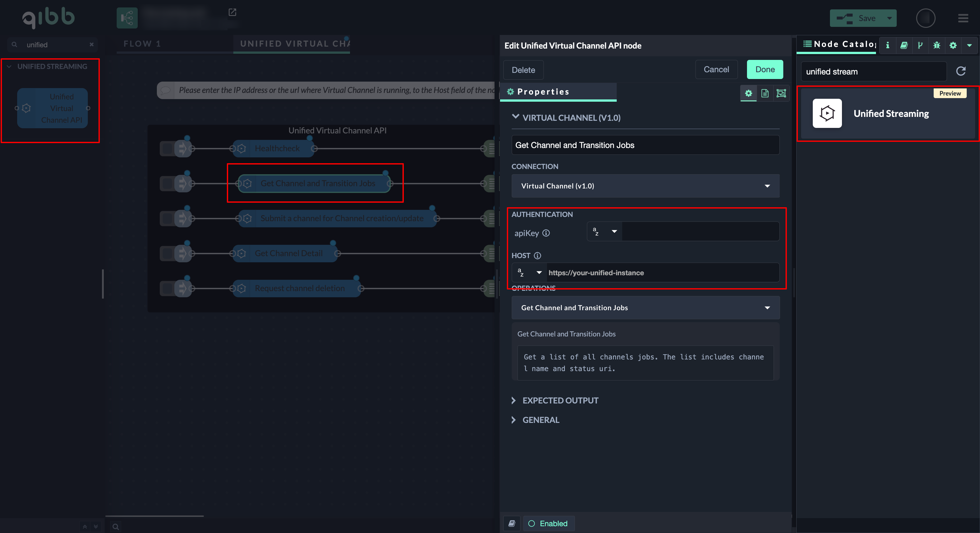
Task: Expand the Expected Output section
Action: tap(560, 400)
